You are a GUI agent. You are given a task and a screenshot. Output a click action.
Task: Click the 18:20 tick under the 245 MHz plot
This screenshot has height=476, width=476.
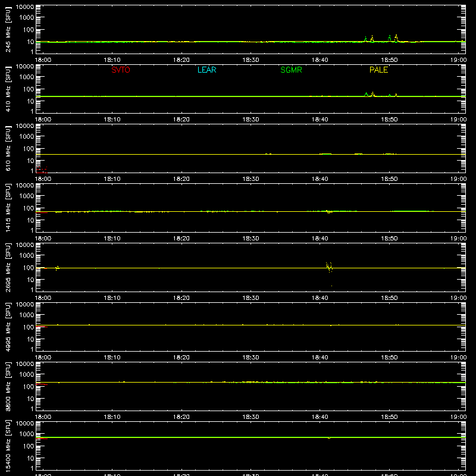(181, 60)
